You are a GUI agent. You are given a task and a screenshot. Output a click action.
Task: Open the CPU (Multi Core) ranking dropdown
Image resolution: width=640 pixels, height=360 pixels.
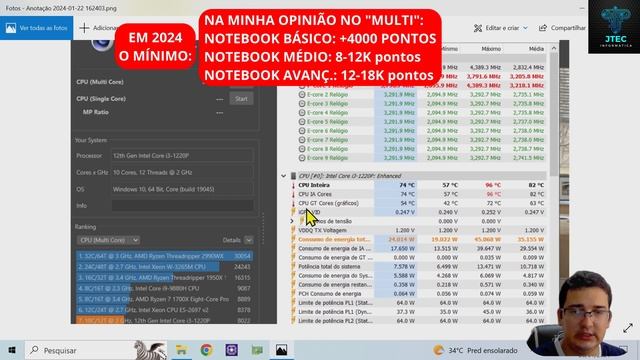click(108, 240)
